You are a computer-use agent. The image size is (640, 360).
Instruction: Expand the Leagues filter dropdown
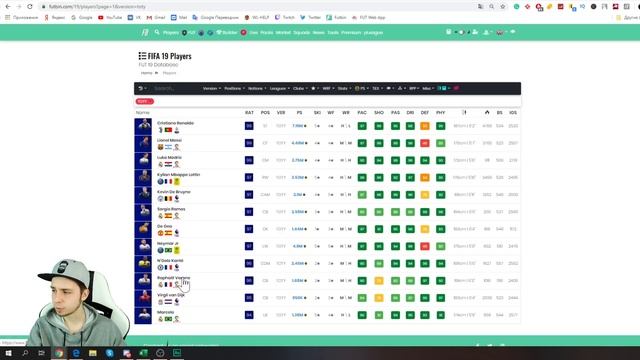(280, 88)
